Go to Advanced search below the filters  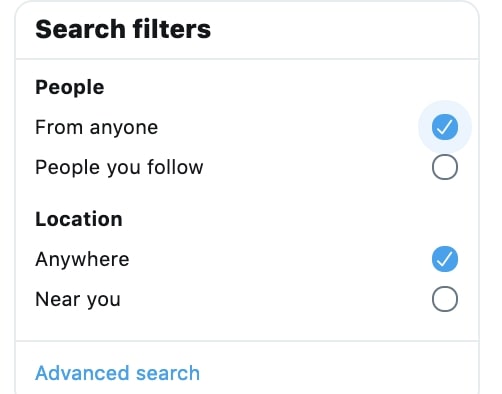[118, 373]
